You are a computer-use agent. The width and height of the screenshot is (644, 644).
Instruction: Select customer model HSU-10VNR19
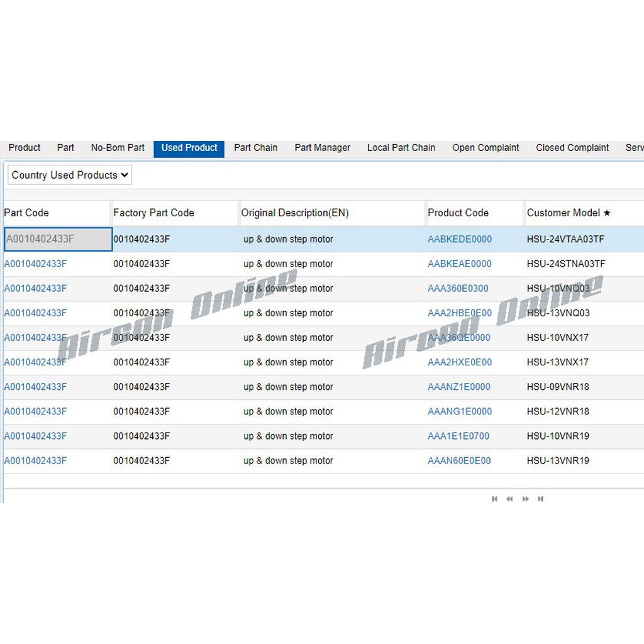pos(558,436)
